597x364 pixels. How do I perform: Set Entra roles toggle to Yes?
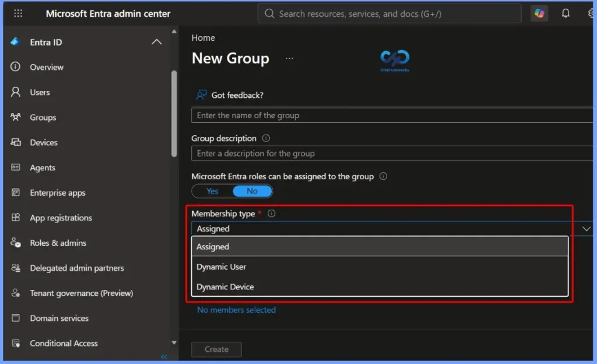click(212, 191)
